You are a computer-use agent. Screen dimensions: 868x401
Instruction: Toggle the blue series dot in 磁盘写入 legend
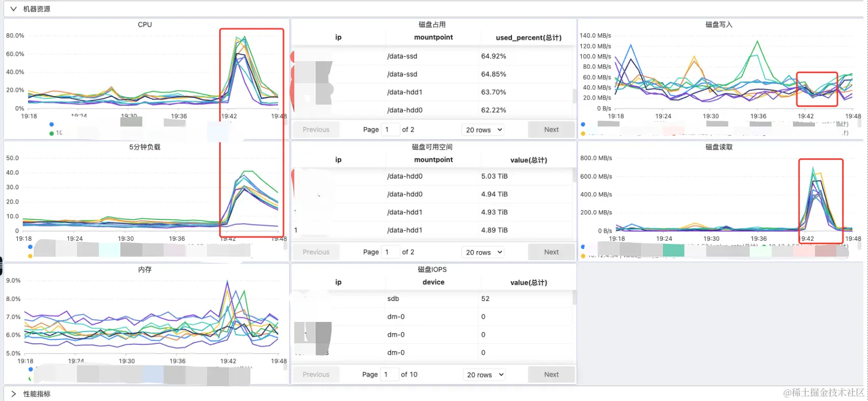point(583,124)
